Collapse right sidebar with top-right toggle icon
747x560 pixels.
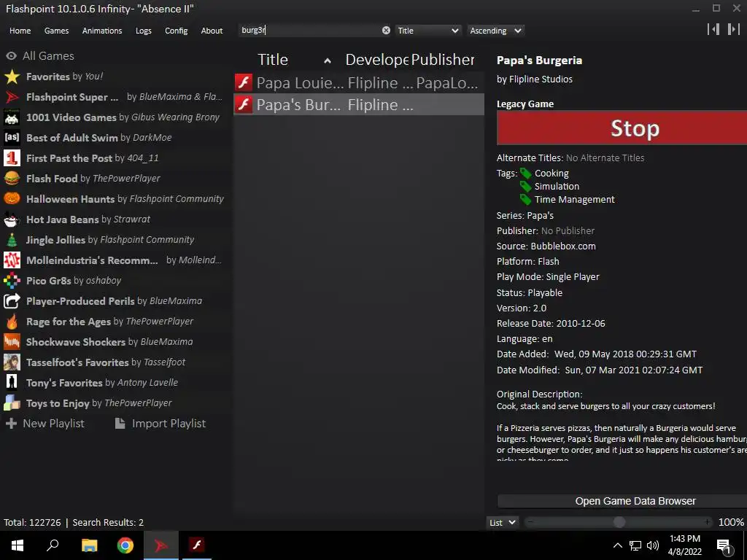pos(733,29)
